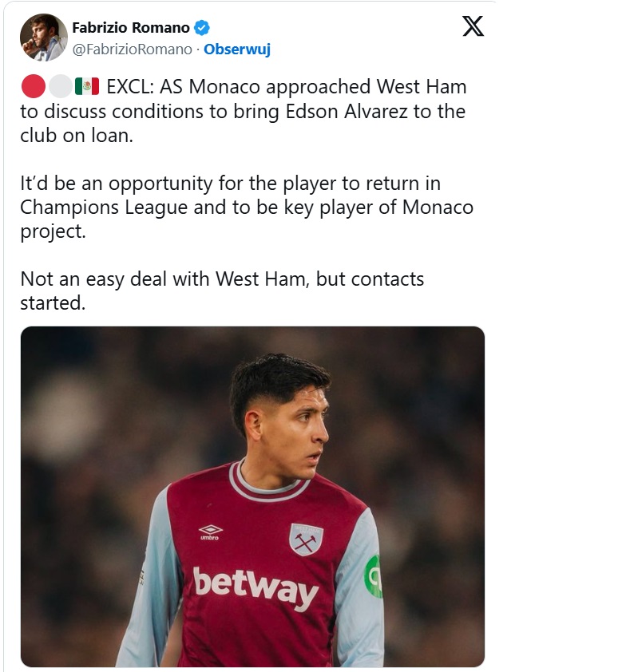The image size is (622, 672).
Task: Click the green patch on the player's sleeve
Action: pyautogui.click(x=373, y=576)
